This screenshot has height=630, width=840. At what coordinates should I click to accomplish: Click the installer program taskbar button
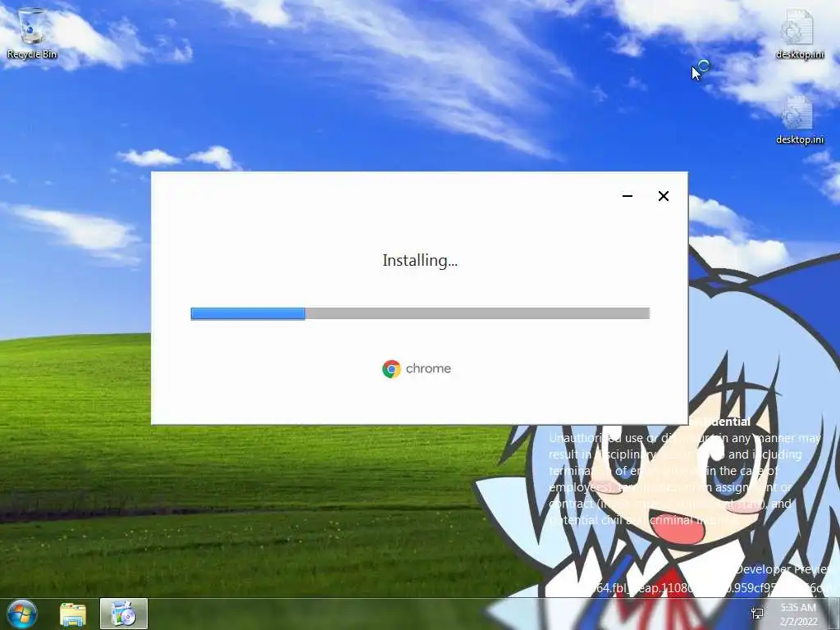[x=124, y=614]
